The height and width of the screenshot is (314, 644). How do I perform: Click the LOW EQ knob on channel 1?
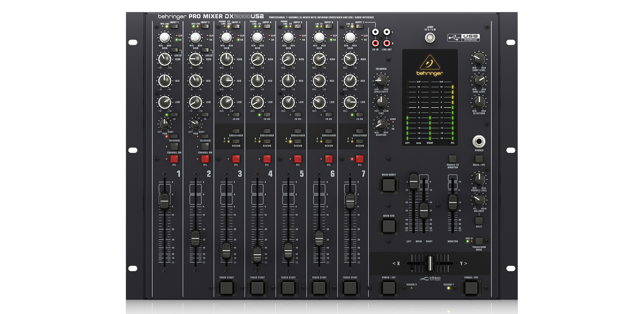click(x=164, y=102)
